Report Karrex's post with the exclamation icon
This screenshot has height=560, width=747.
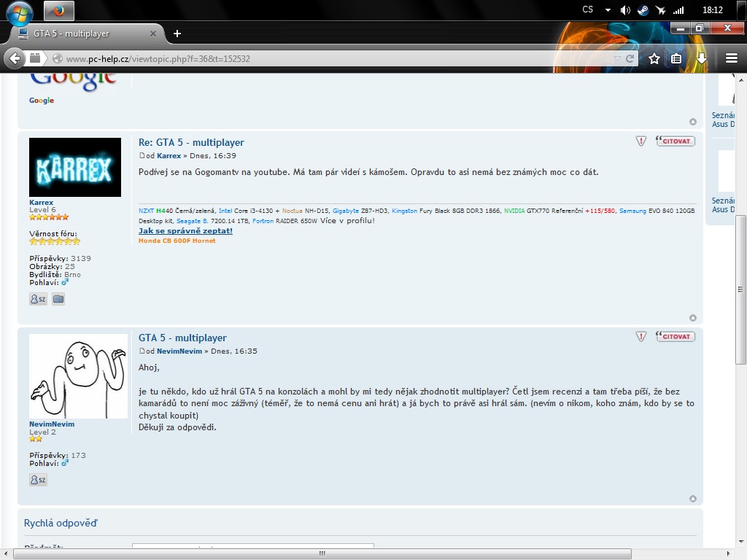click(640, 141)
